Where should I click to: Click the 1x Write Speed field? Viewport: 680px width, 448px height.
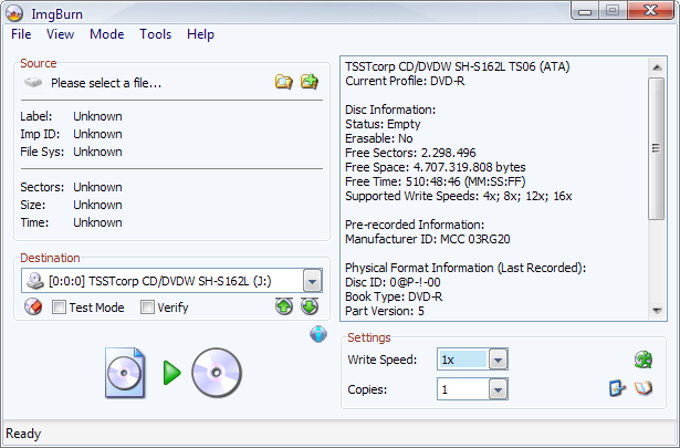point(463,360)
